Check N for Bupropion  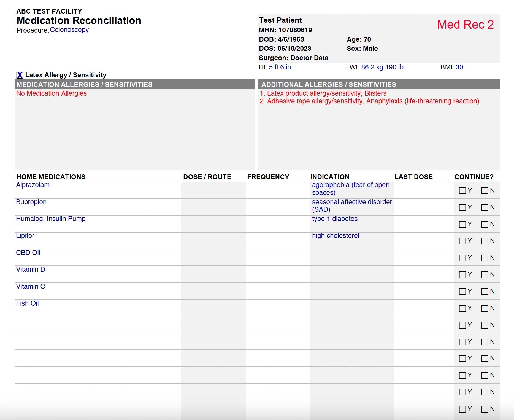(x=485, y=207)
